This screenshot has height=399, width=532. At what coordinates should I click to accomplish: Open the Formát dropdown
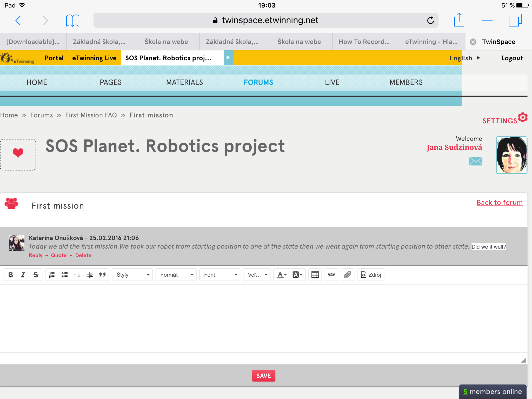[176, 275]
